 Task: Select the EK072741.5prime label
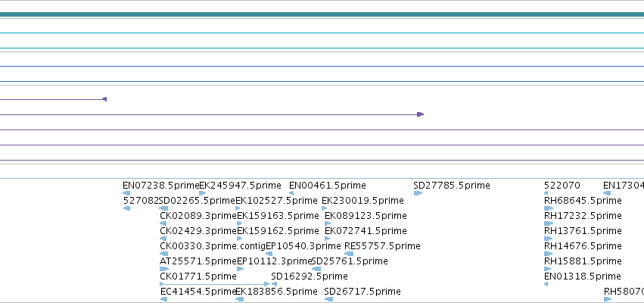366,231
